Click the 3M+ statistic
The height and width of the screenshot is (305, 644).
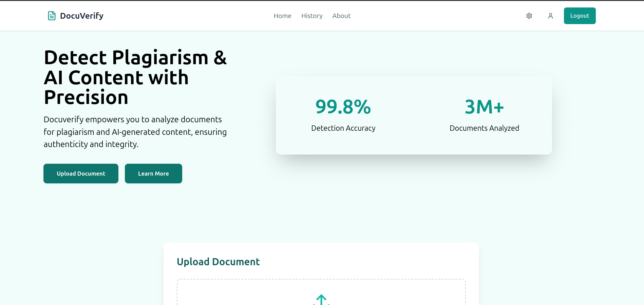[x=484, y=107]
